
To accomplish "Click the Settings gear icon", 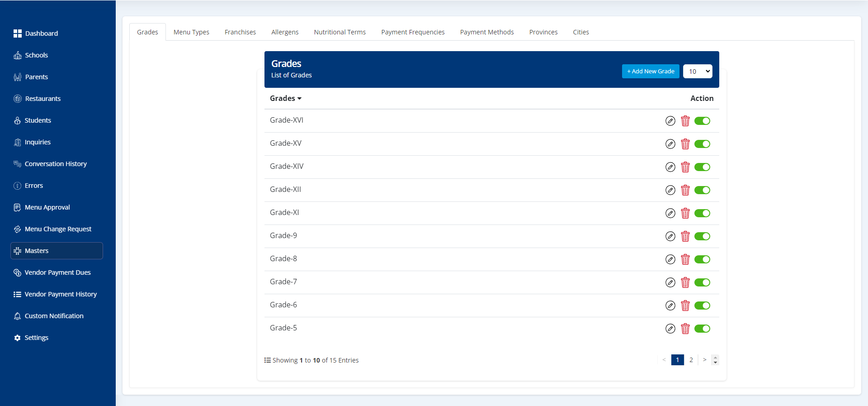I will tap(18, 338).
